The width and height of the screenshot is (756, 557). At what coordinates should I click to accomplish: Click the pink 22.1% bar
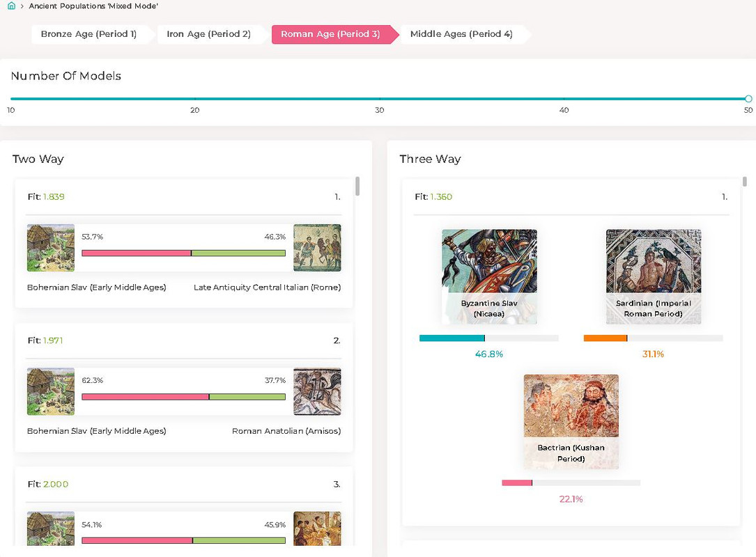tap(517, 483)
